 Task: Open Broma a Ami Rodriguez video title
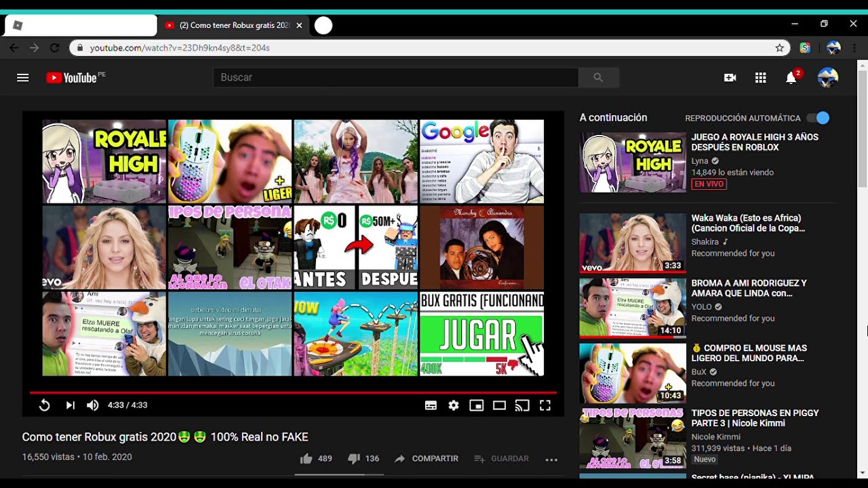click(x=749, y=289)
